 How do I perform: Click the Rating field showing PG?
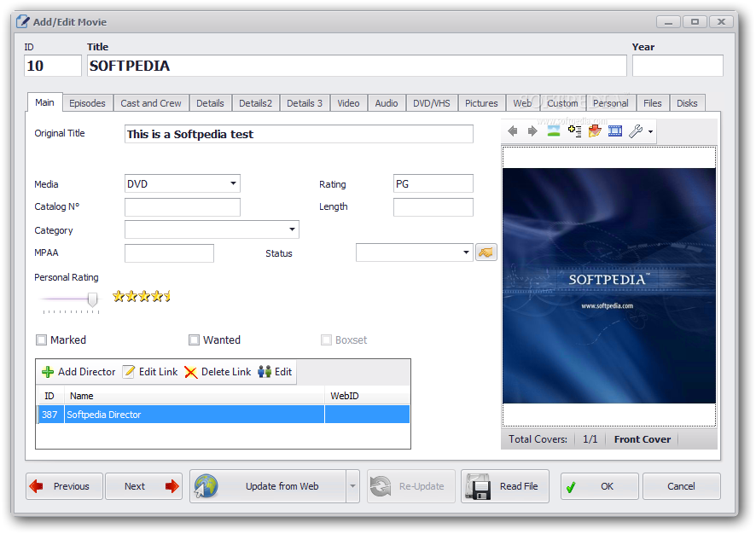pyautogui.click(x=433, y=183)
